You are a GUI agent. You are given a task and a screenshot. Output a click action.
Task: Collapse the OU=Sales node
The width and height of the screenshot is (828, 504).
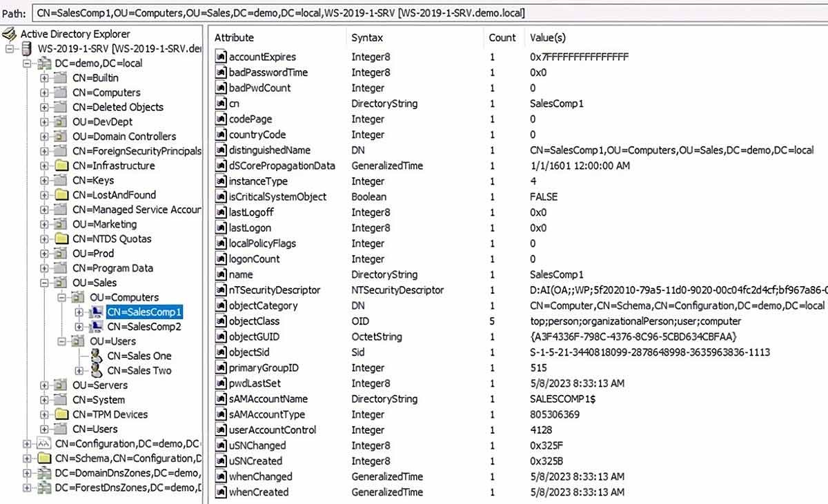tap(45, 283)
